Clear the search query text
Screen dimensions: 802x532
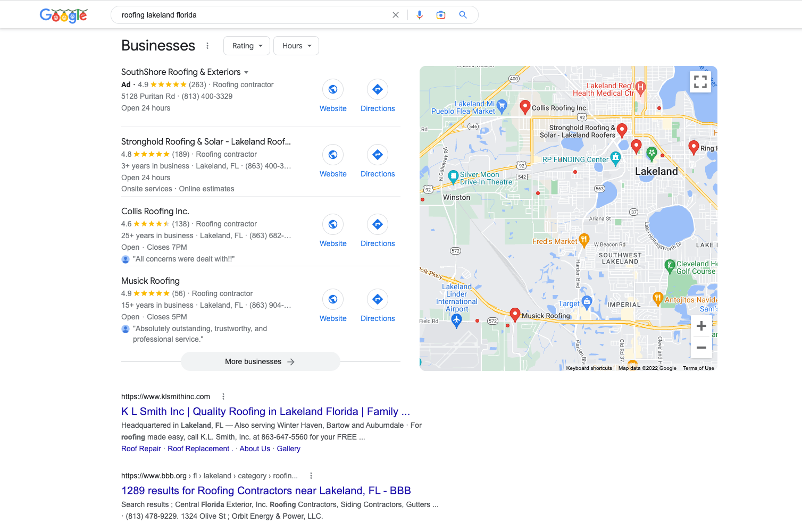[396, 15]
